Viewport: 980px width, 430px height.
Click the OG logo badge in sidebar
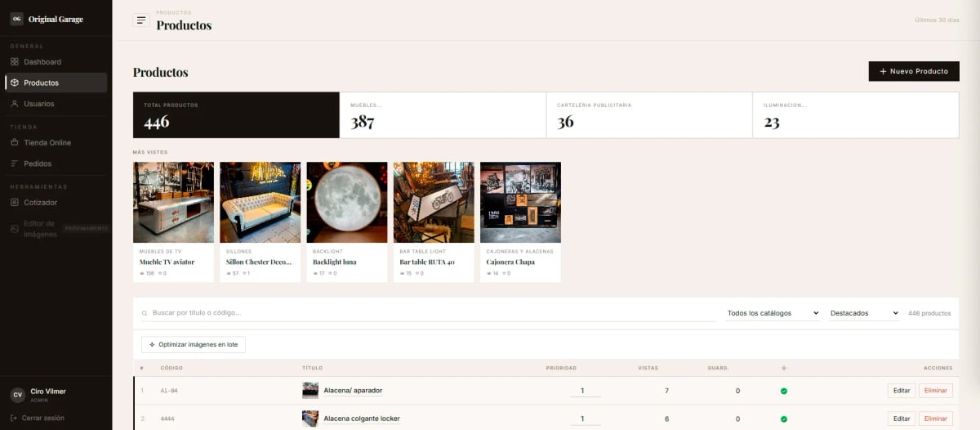(16, 19)
